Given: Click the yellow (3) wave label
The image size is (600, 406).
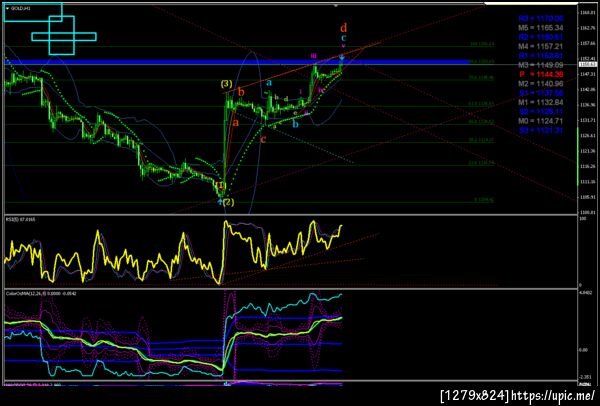Looking at the screenshot, I should [x=227, y=83].
